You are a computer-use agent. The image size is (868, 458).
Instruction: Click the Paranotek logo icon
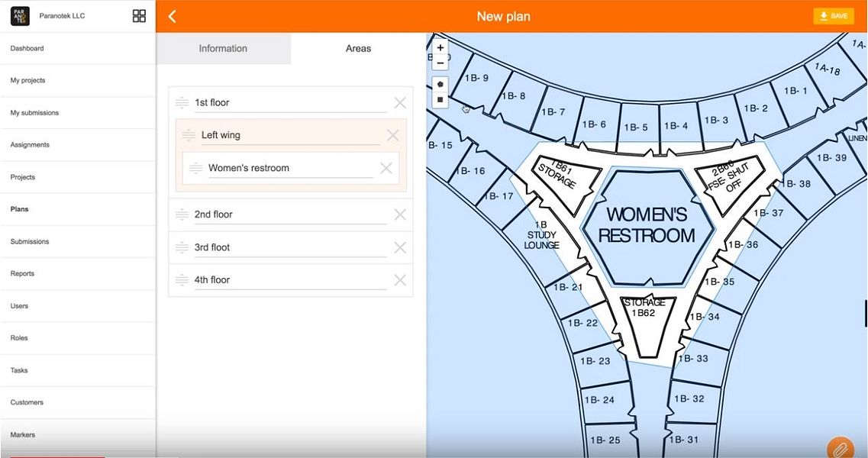pos(20,16)
